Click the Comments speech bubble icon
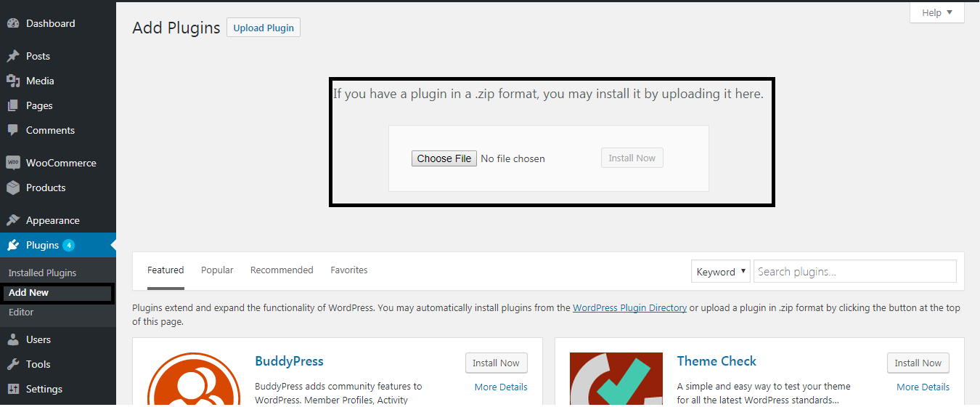Viewport: 980px width, 407px height. [13, 130]
